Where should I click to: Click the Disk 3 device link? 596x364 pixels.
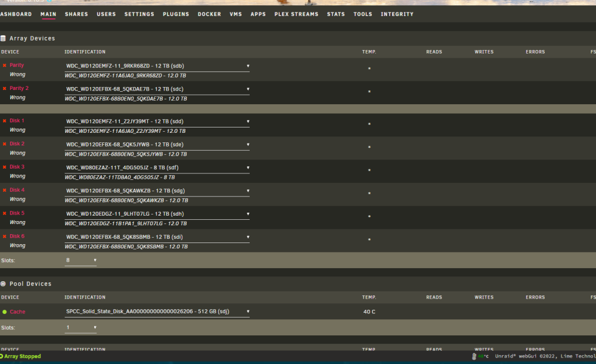17,167
